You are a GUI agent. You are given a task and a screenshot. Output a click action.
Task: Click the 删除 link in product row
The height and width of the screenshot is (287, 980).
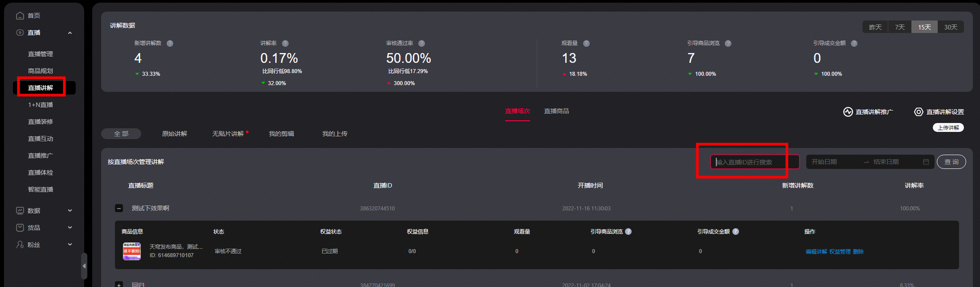[858, 251]
